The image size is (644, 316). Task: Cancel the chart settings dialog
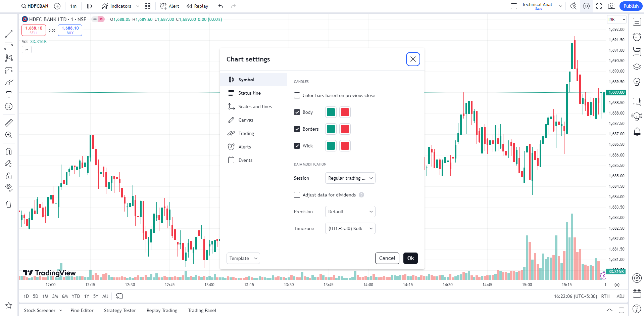(x=387, y=258)
